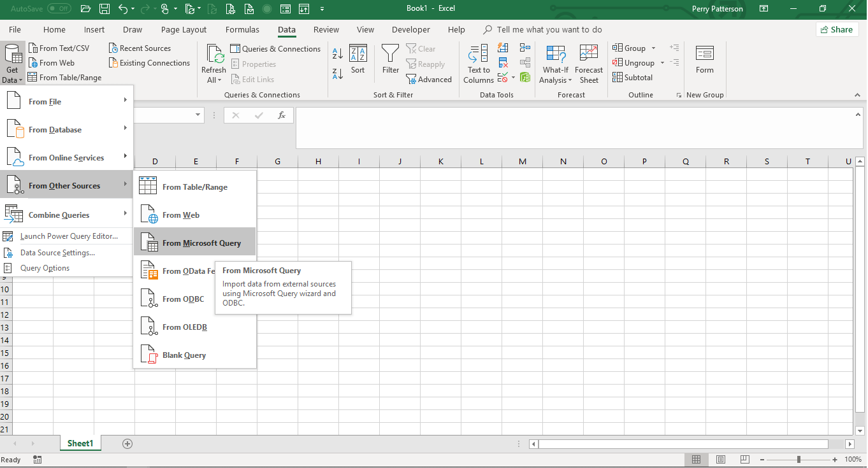Sort descending with the Z to A icon
This screenshot has height=468, width=868.
tap(338, 74)
